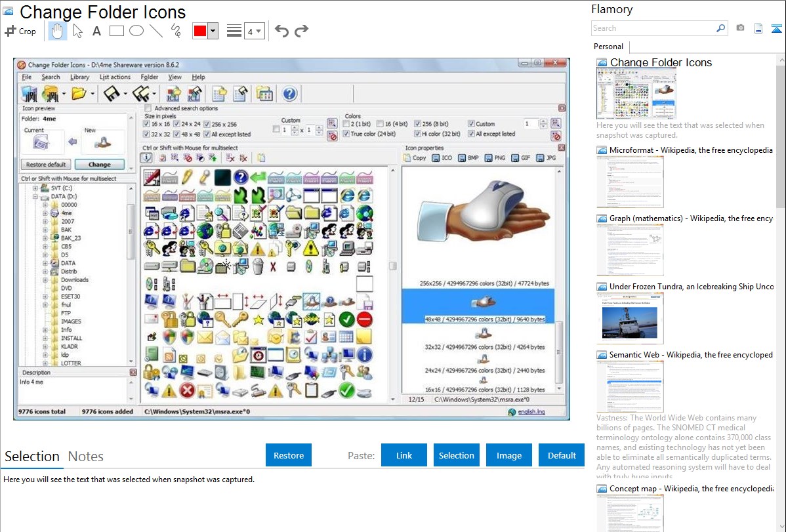Click the blue Help question-mark toolbar icon

(290, 94)
